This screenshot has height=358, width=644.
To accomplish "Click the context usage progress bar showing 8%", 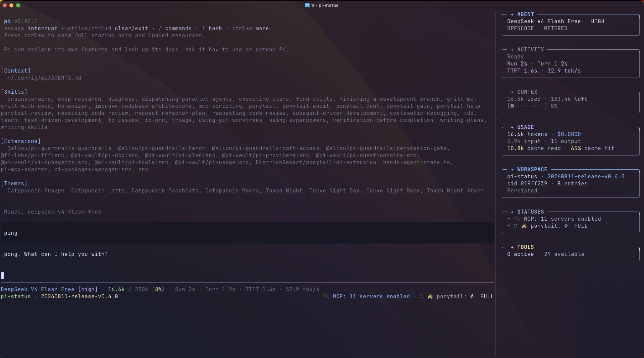I will [x=527, y=106].
